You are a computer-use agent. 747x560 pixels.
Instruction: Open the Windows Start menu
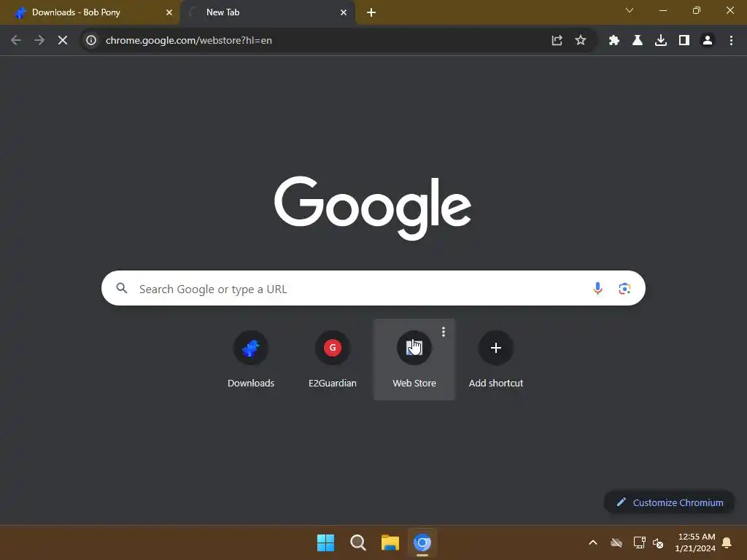(x=326, y=542)
